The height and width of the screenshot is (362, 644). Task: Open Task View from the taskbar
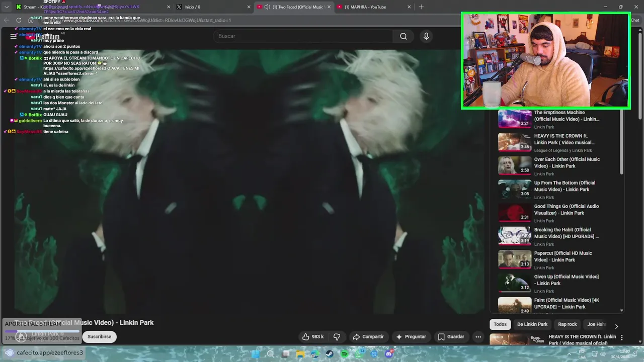(286, 354)
